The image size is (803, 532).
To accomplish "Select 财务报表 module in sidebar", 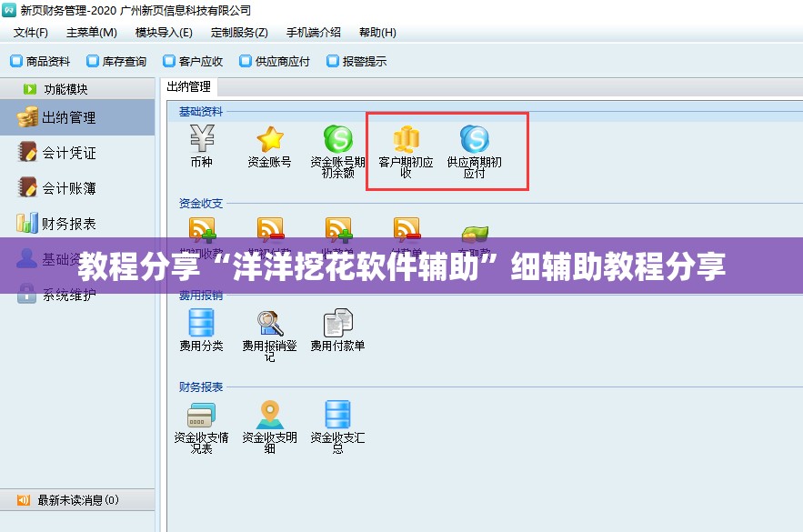I will point(77,224).
